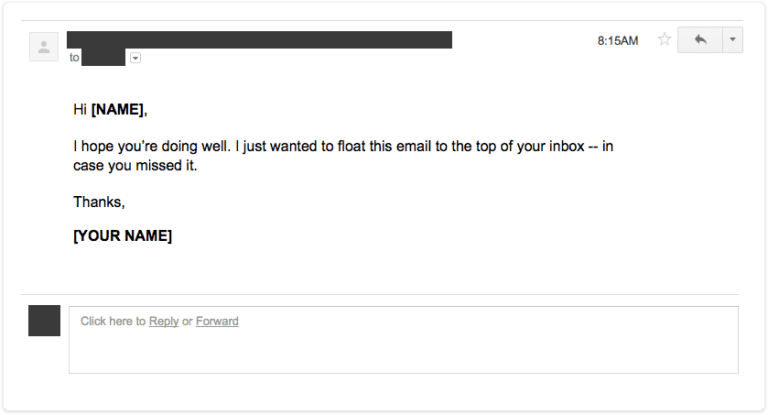Click the "Click here to" prompt text
Image resolution: width=768 pixels, height=415 pixels.
pyautogui.click(x=113, y=321)
